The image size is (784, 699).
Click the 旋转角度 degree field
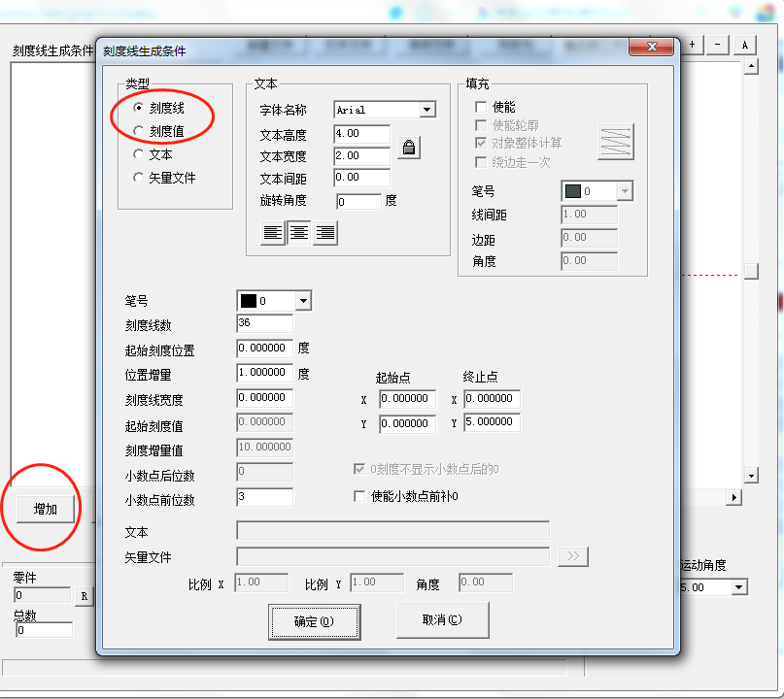[x=358, y=201]
